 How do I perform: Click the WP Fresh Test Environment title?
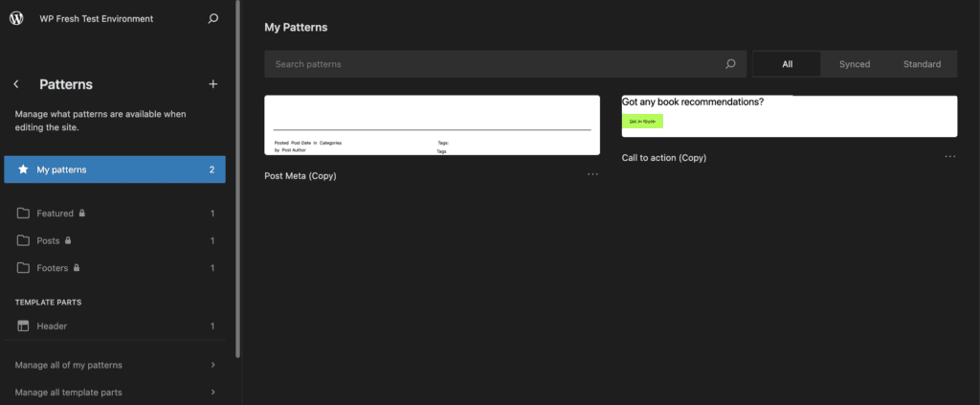95,18
